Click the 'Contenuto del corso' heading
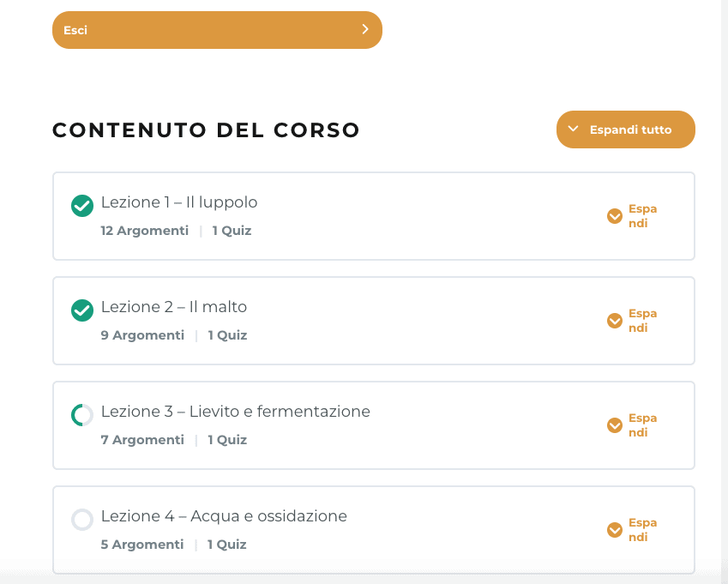 tap(206, 130)
